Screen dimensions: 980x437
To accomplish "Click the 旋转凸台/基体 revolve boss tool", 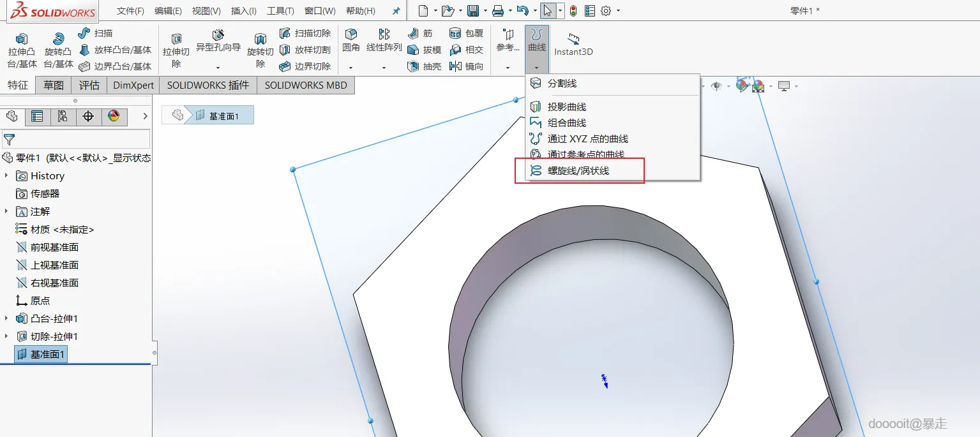I will (58, 50).
